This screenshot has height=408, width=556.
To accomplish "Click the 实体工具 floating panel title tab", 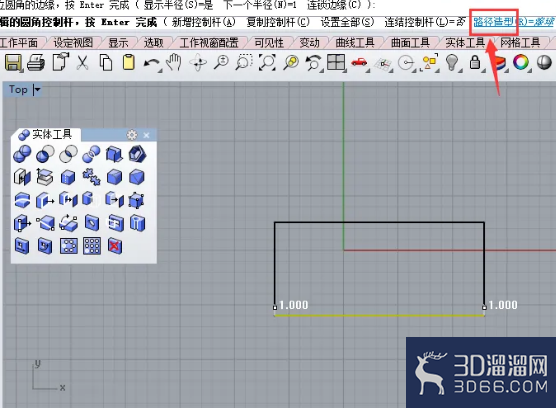I will coord(46,134).
